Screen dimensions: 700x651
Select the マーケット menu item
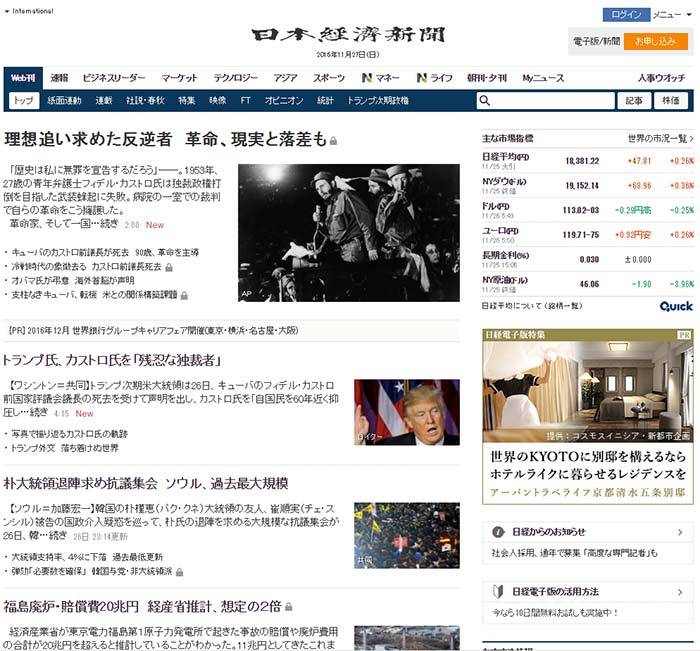click(179, 78)
